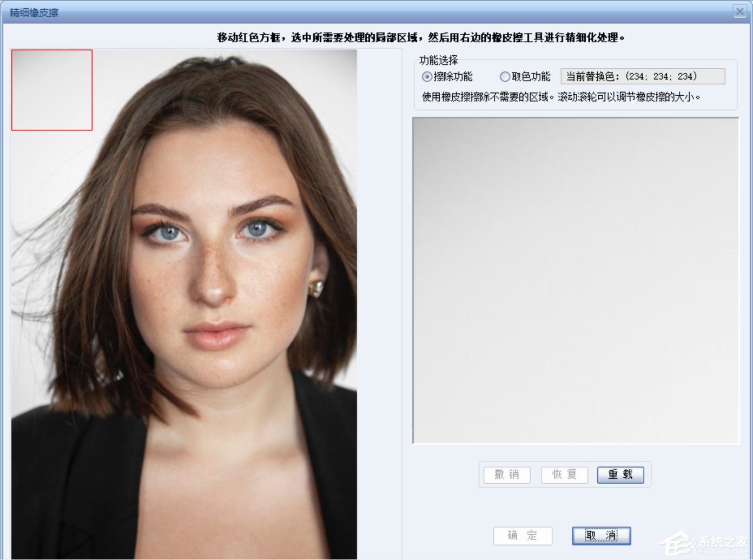
Task: Select the 取色功能 radio button
Action: click(505, 76)
